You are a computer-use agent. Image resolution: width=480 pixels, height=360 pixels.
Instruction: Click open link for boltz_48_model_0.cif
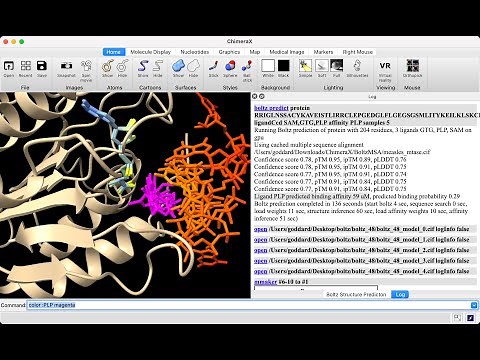tap(261, 229)
